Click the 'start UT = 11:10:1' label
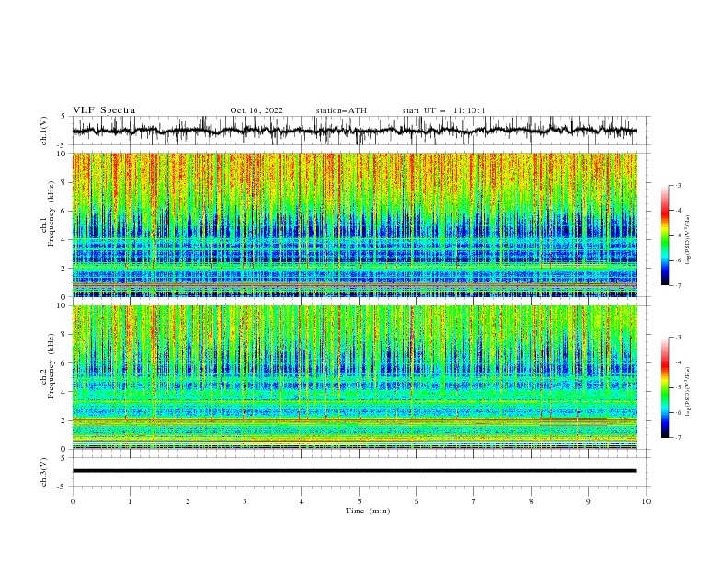This screenshot has width=728, height=563. click(444, 110)
